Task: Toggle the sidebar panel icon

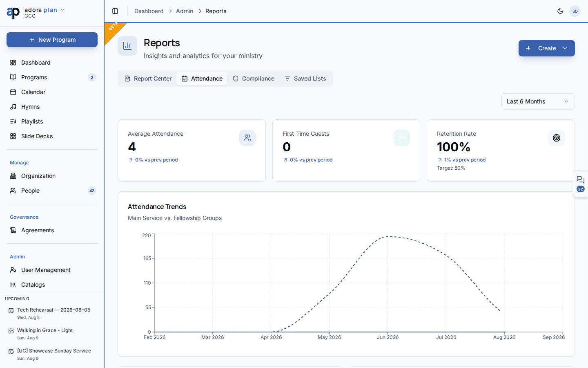Action: [115, 11]
